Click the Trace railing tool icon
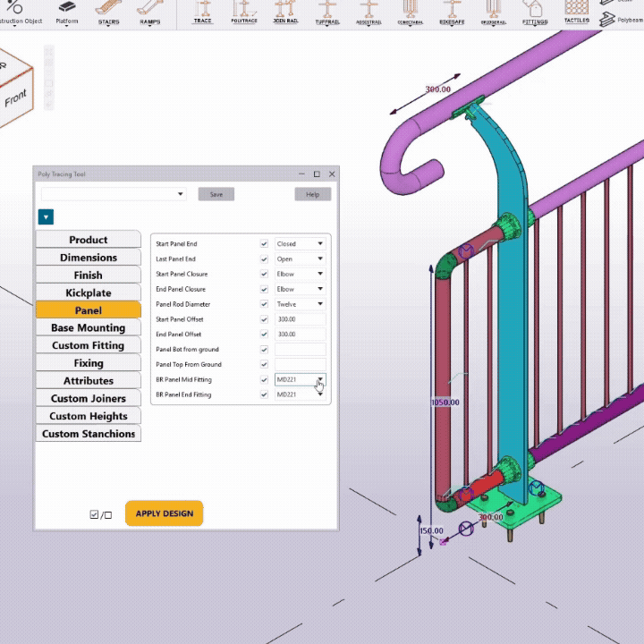This screenshot has width=644, height=644. (203, 11)
